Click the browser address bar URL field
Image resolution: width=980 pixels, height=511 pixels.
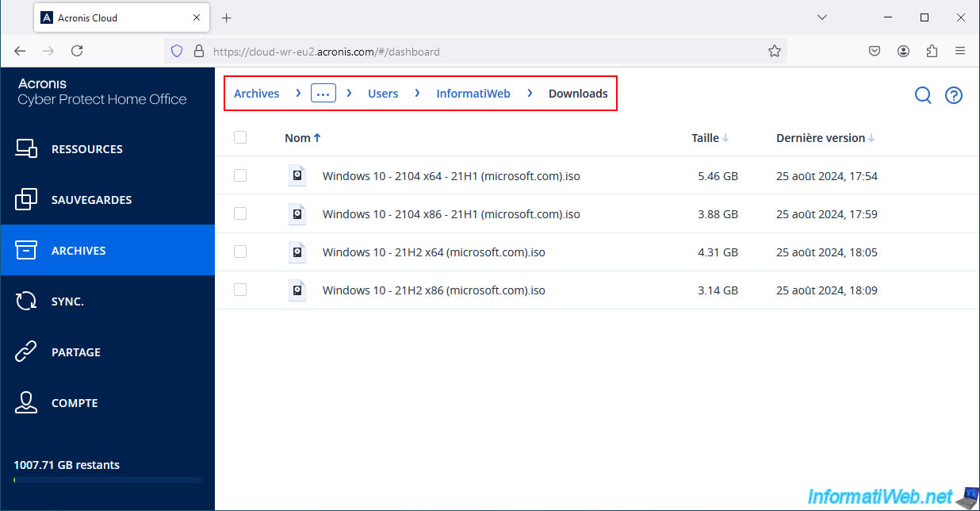[x=476, y=52]
